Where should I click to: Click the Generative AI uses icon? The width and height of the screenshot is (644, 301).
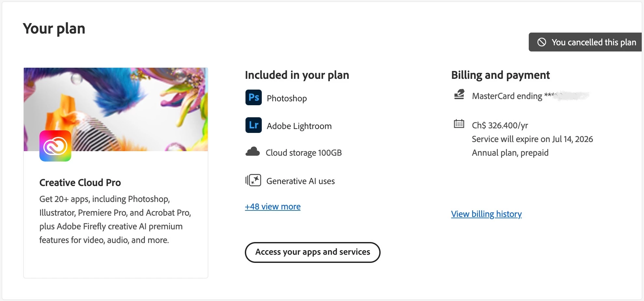tap(253, 180)
